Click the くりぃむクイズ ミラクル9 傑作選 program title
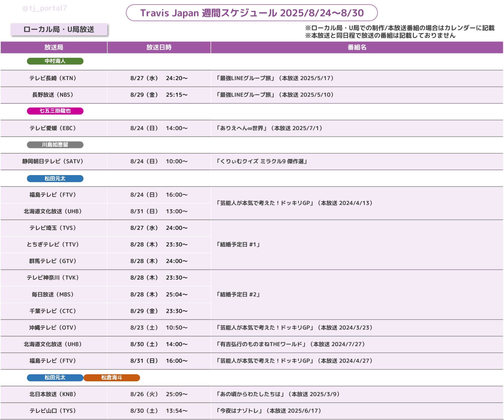504x420 pixels. [x=262, y=161]
